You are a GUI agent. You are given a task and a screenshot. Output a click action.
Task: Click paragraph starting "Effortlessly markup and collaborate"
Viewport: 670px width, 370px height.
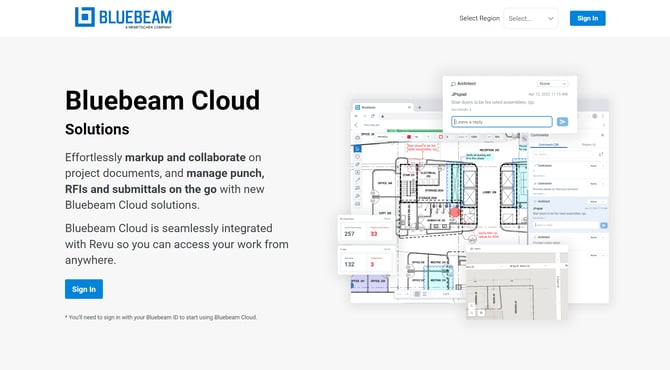165,181
